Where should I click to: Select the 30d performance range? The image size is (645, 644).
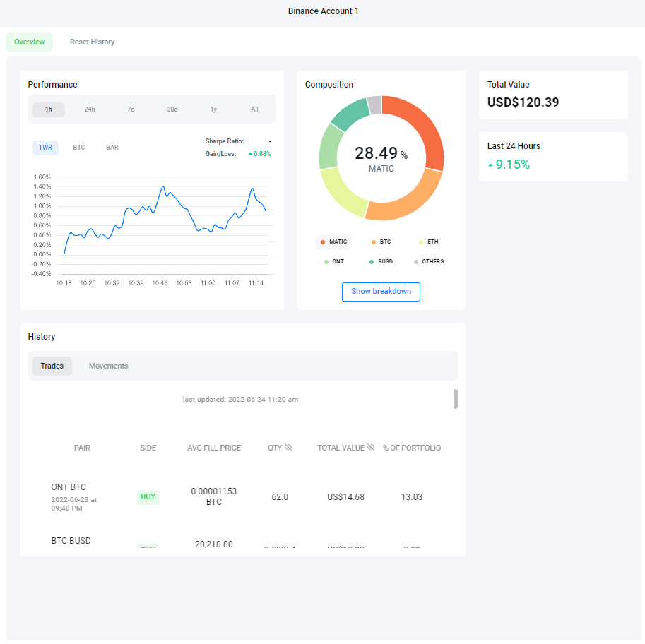172,109
